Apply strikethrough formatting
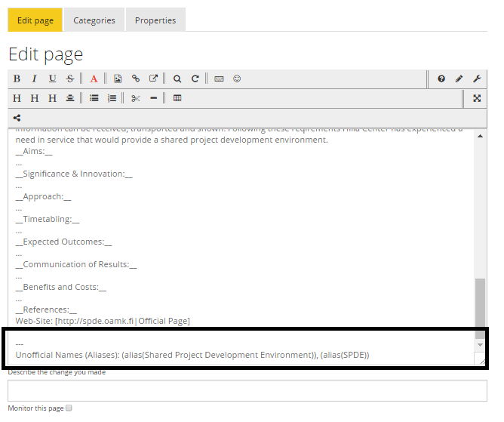The height and width of the screenshot is (422, 504). 70,79
